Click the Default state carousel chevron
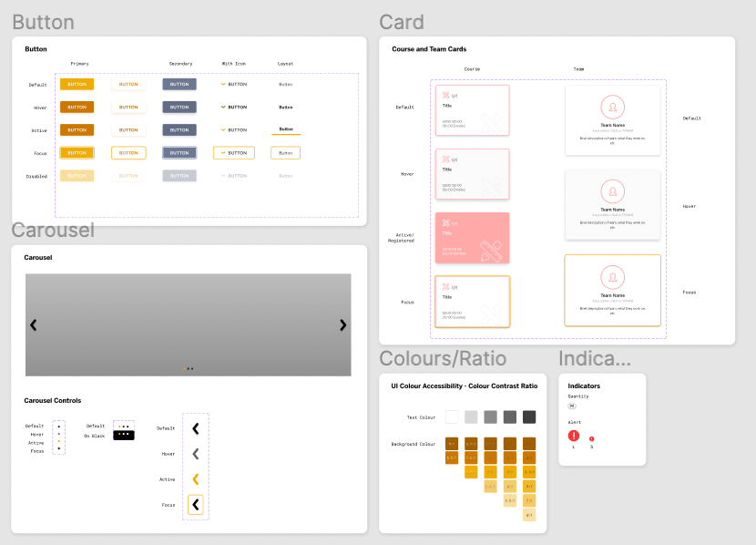This screenshot has height=545, width=756. coord(195,427)
